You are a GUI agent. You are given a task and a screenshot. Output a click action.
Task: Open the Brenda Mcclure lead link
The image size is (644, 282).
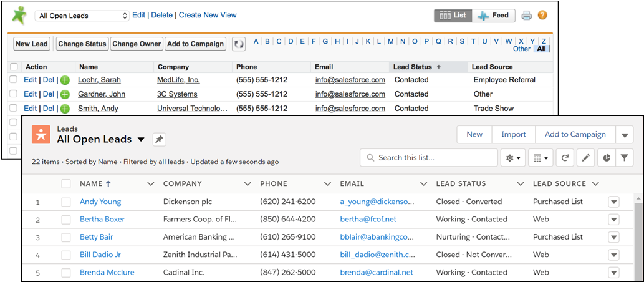[107, 273]
